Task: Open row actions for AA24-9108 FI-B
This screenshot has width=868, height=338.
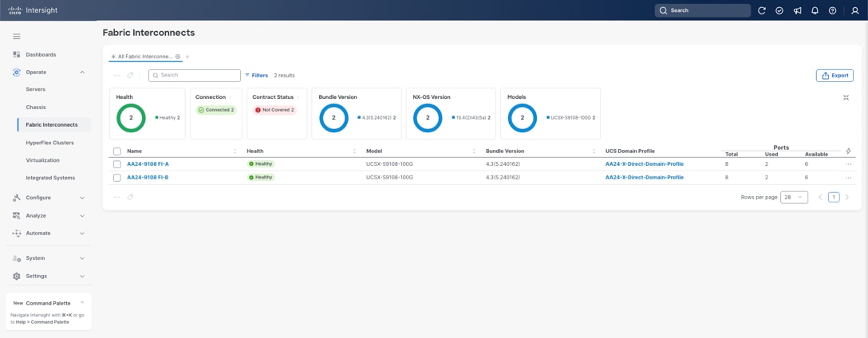Action: pyautogui.click(x=848, y=178)
